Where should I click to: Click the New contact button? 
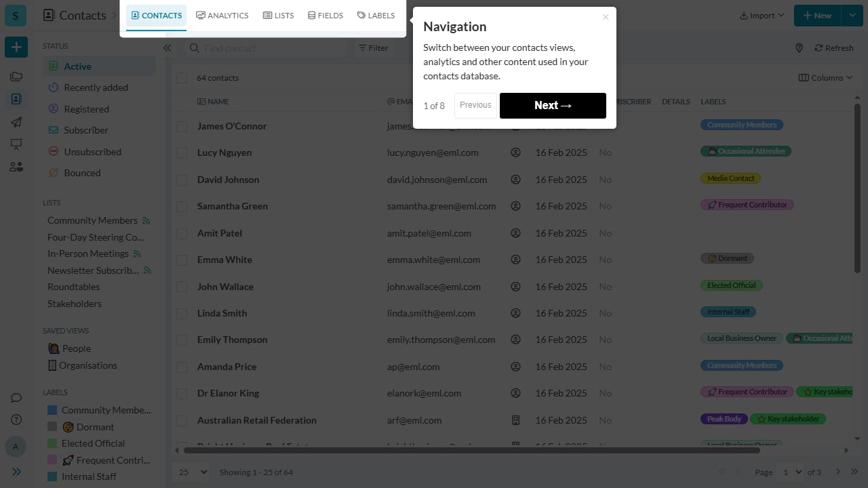(817, 16)
